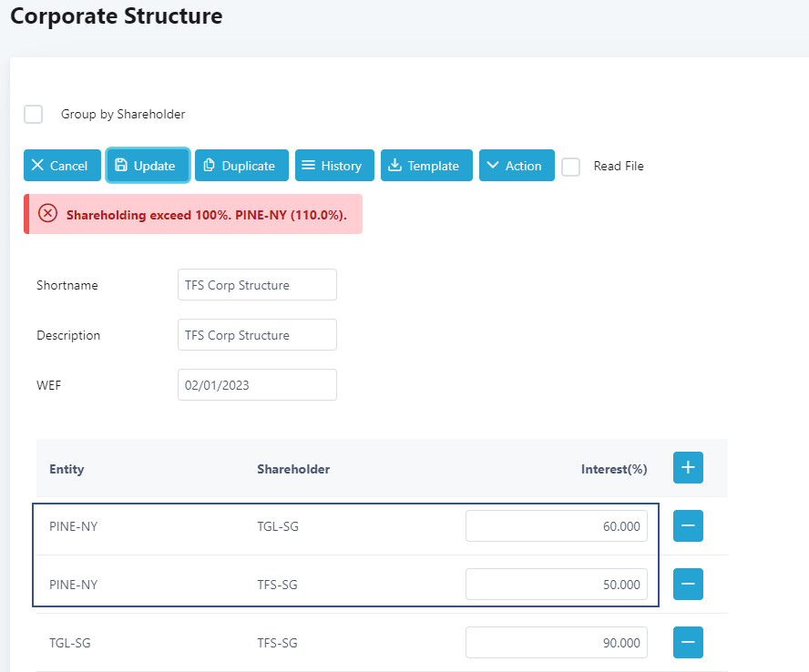Duplicate the corporate structure
809x672 pixels.
tap(241, 166)
